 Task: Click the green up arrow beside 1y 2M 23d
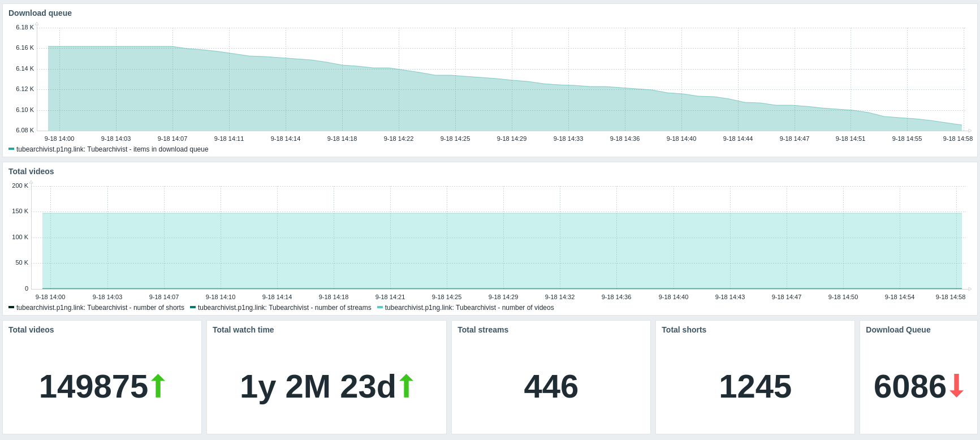click(406, 386)
